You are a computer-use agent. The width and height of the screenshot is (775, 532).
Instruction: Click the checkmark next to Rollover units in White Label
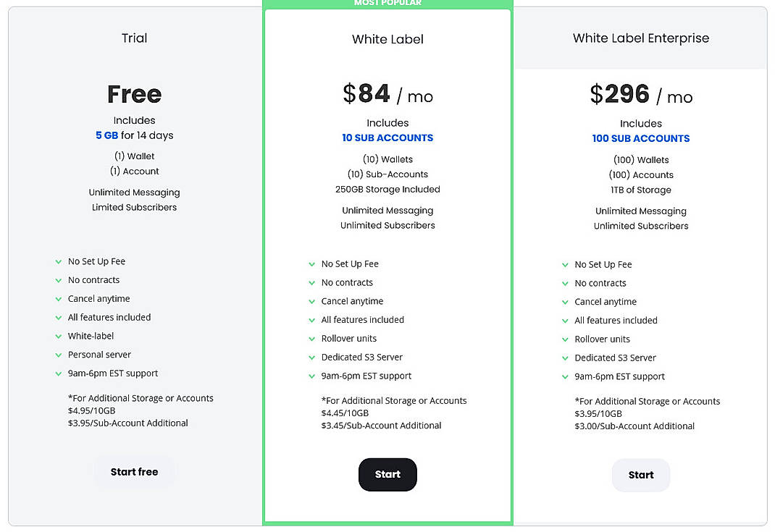tap(312, 338)
